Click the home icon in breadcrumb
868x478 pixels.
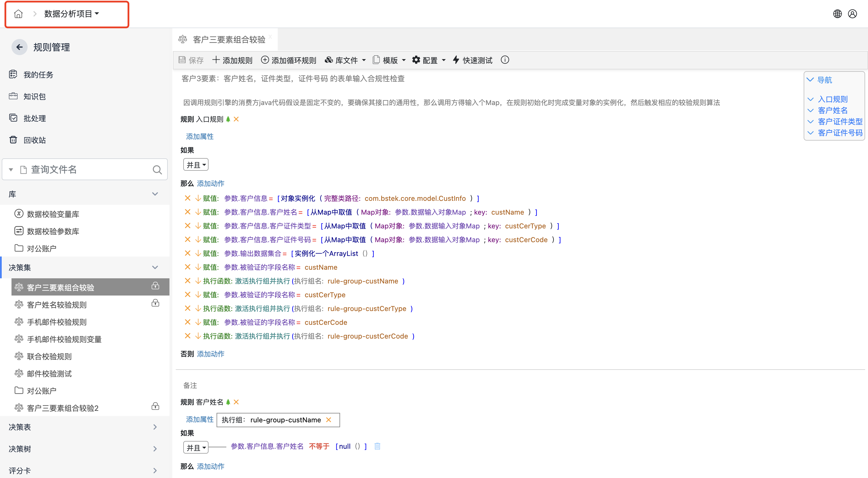click(18, 14)
